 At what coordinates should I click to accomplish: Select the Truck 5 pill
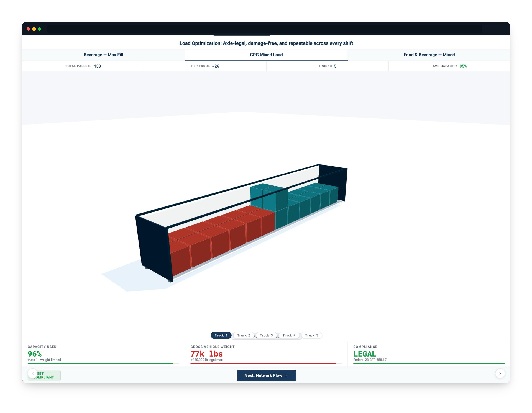pos(312,335)
